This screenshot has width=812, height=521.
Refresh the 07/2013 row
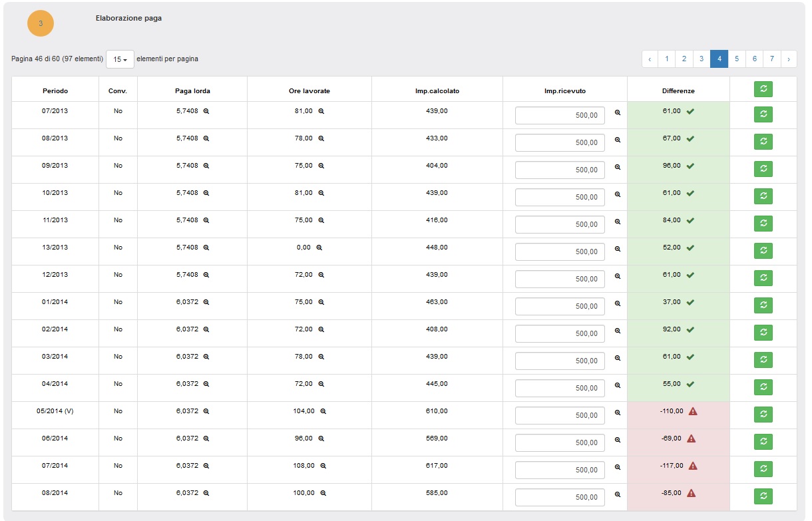coord(763,114)
